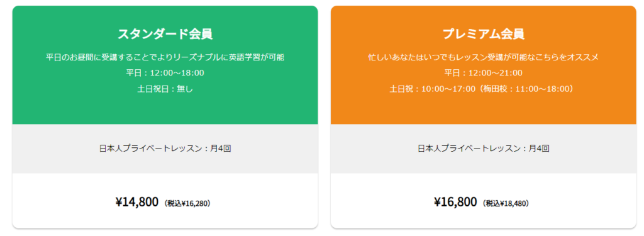Click the 平日:12:00〜21:00 schedule text
The width and height of the screenshot is (644, 236).
pos(484,73)
